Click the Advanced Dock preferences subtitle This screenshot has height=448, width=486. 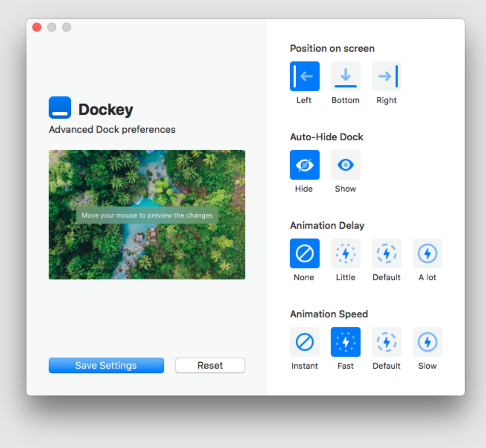(x=112, y=129)
